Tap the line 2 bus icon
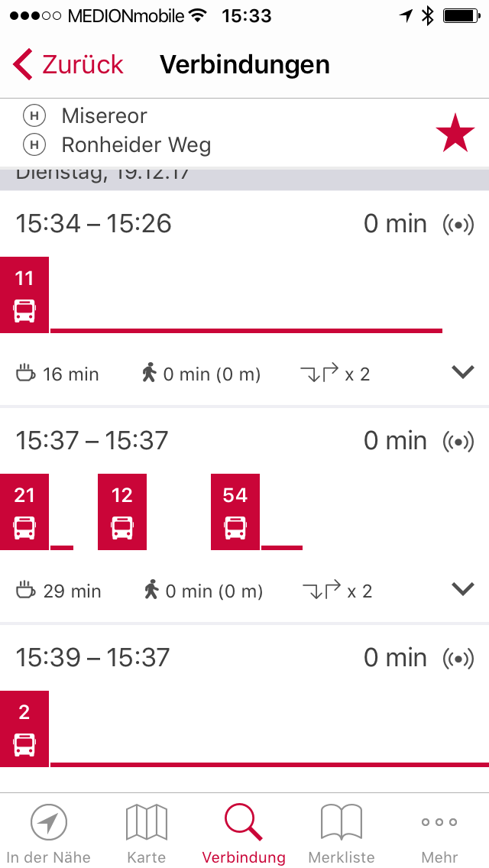 [24, 728]
